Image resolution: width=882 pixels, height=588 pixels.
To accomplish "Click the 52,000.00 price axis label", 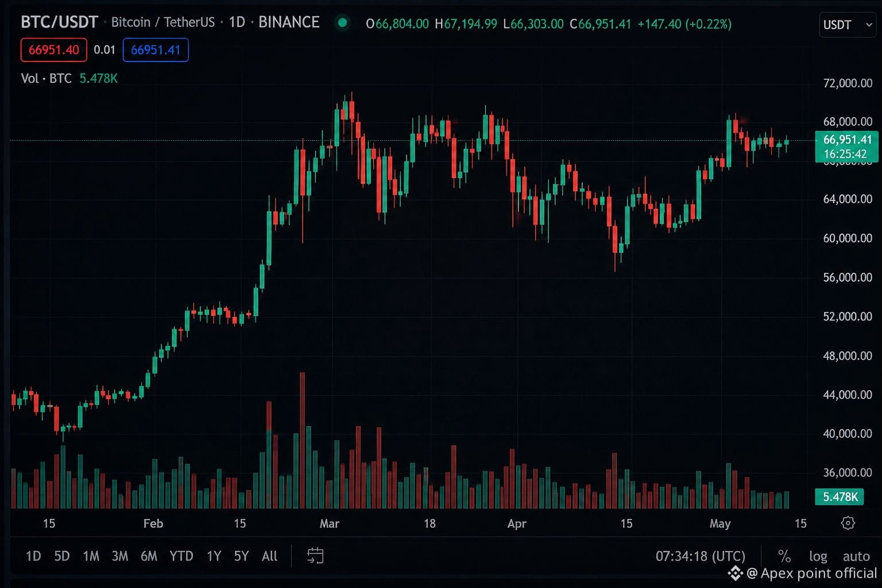I will [x=848, y=316].
